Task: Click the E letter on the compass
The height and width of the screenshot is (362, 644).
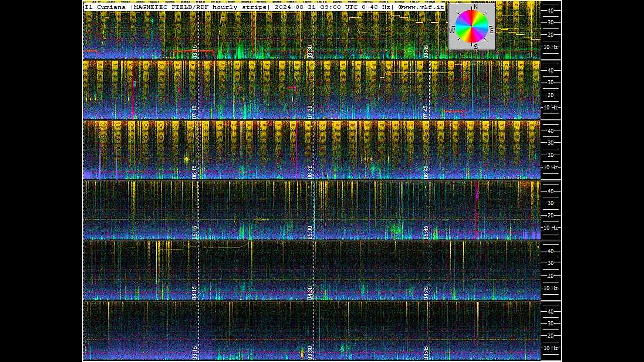Action: coord(492,31)
